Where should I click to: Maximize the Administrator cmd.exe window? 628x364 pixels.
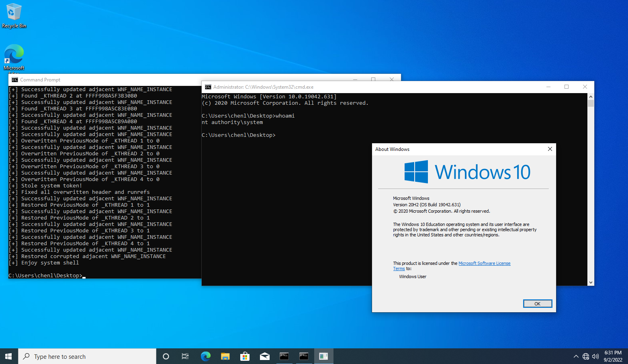point(567,87)
